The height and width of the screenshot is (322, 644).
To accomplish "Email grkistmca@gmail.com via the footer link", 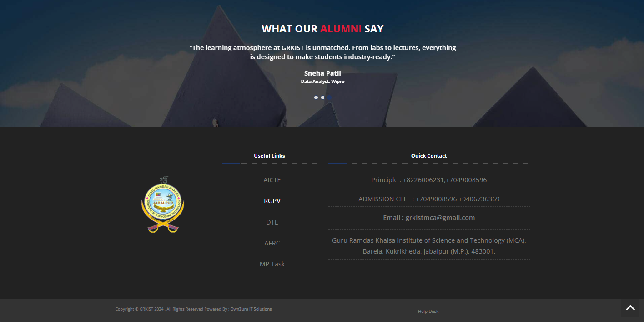I will [x=439, y=217].
